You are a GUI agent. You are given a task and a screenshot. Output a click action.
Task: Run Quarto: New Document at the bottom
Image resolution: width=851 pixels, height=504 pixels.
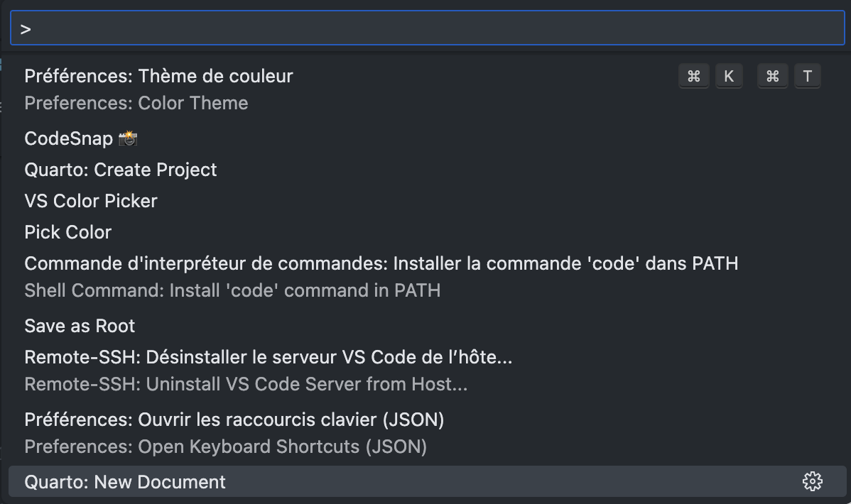[x=124, y=481]
